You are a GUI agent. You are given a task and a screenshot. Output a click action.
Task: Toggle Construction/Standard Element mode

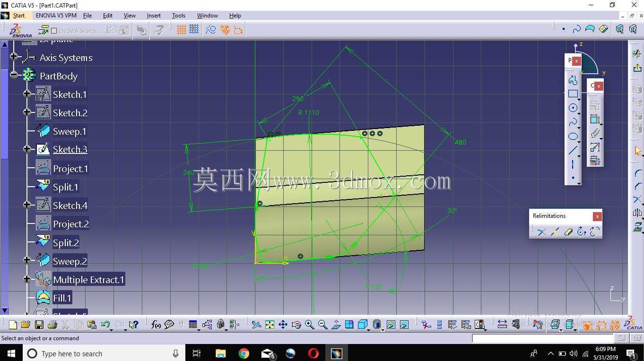pyautogui.click(x=211, y=30)
